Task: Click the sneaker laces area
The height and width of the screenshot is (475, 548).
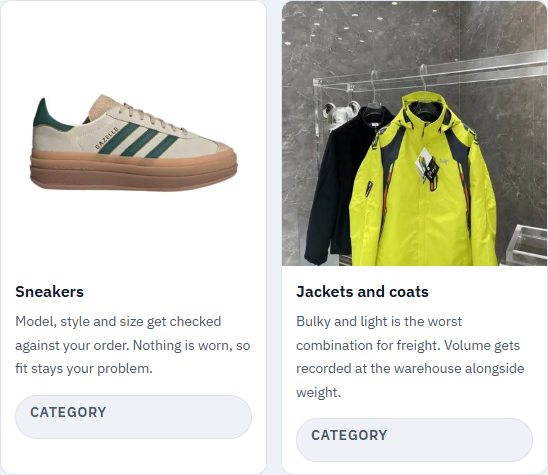Action: click(x=154, y=118)
